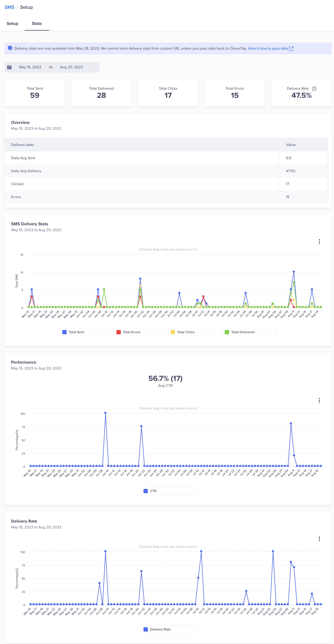Click the 56.7% (17) Avg CTR value
Screen dimensions: 334x644
coord(165,379)
